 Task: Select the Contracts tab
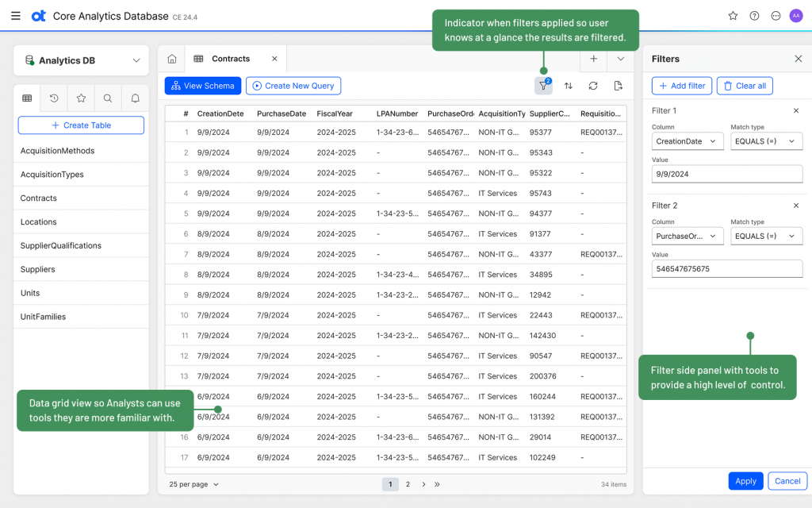230,59
